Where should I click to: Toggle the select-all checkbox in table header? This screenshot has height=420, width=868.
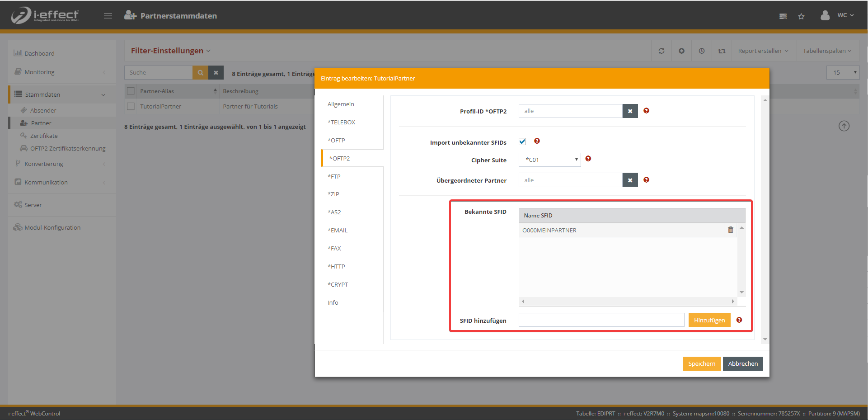(131, 91)
